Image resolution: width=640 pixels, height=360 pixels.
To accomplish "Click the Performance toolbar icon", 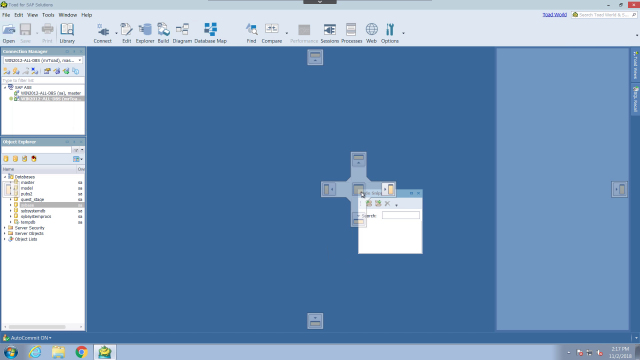I will click(x=304, y=33).
